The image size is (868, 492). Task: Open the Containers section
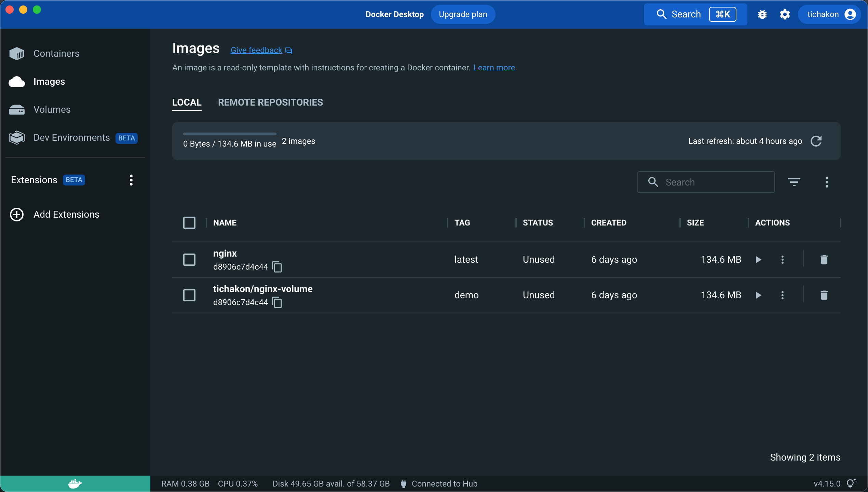click(x=56, y=53)
